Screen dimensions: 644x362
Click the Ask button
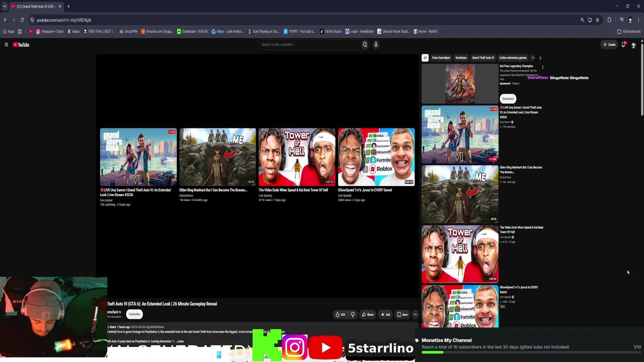pos(386,315)
